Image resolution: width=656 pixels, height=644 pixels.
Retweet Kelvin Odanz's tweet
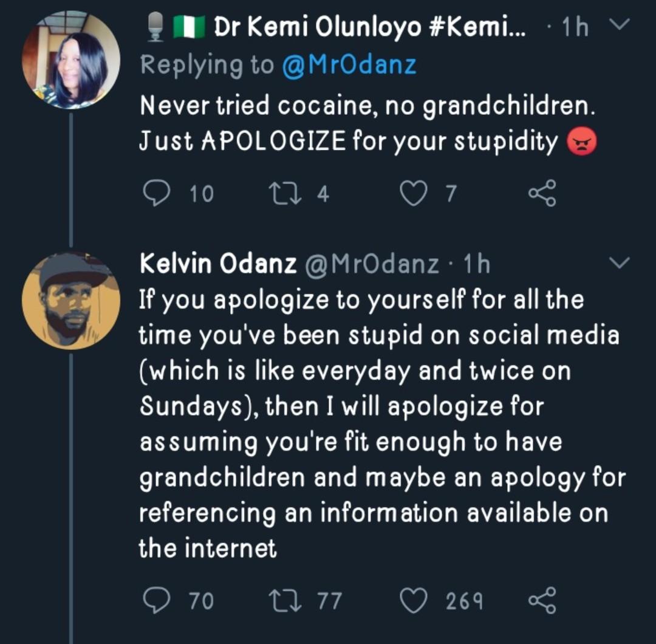coord(282,600)
